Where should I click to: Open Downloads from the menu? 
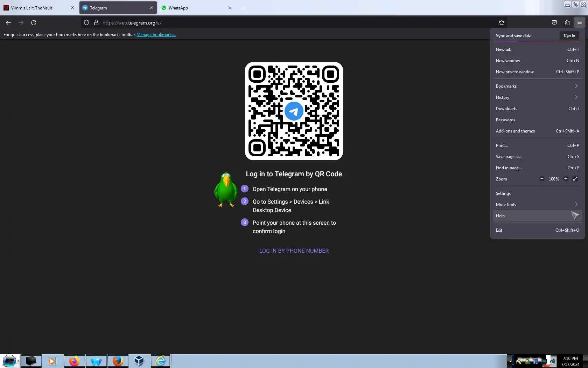tap(537, 109)
